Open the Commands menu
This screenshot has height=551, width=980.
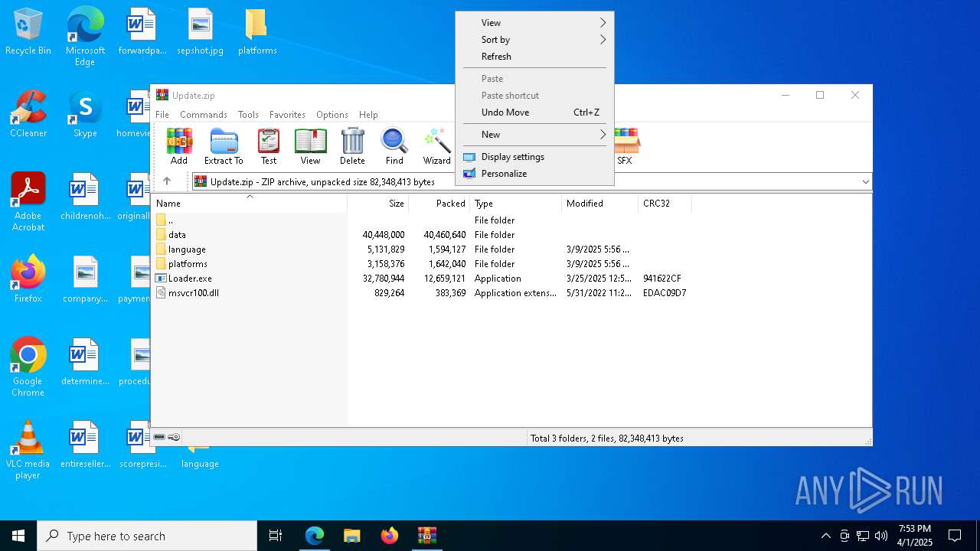pos(204,115)
